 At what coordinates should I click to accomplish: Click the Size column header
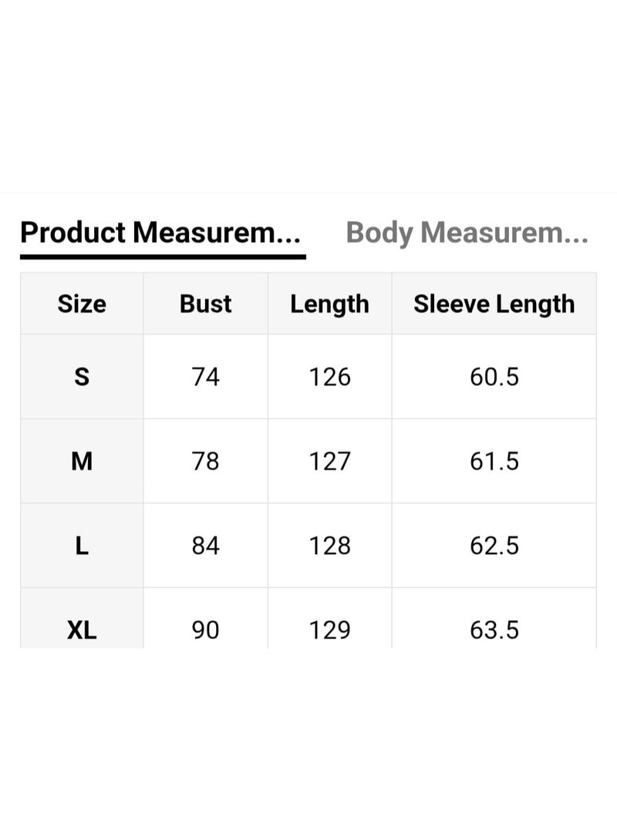pos(81,304)
